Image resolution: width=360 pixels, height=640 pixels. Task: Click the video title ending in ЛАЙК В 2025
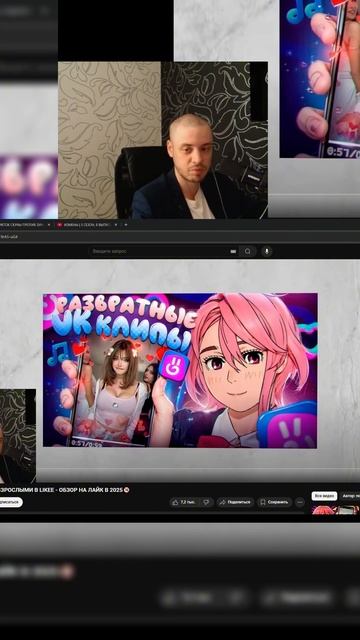(x=63, y=490)
